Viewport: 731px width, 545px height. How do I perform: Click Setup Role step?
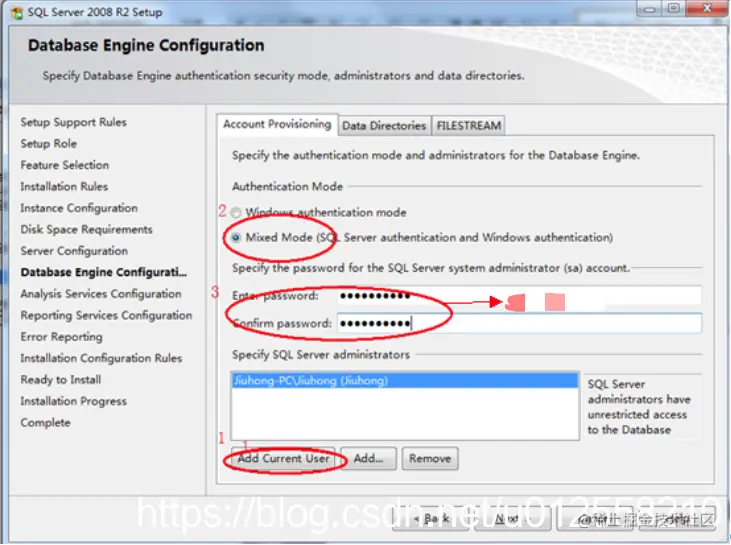pos(48,144)
